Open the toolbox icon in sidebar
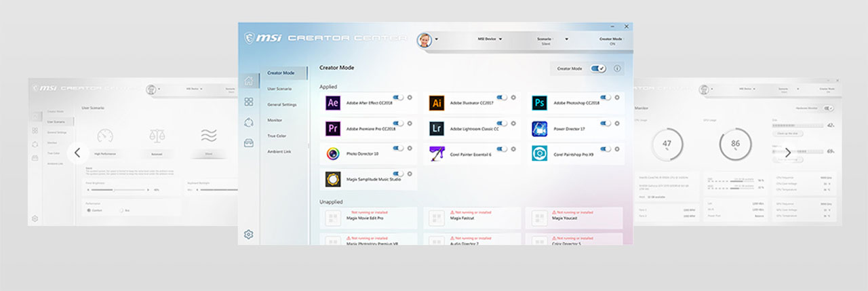Viewport: 868px width, 291px height. [x=249, y=142]
